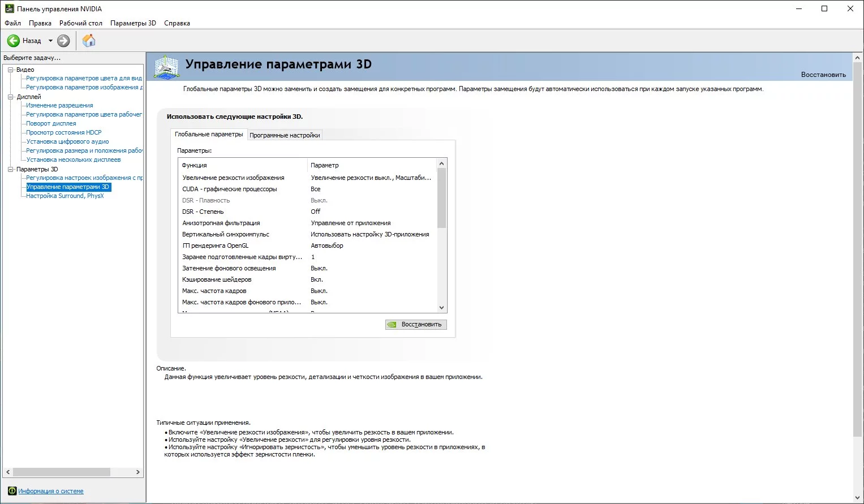This screenshot has height=504, width=864.
Task: Click the Forward arrow icon in toolbar
Action: coord(63,41)
